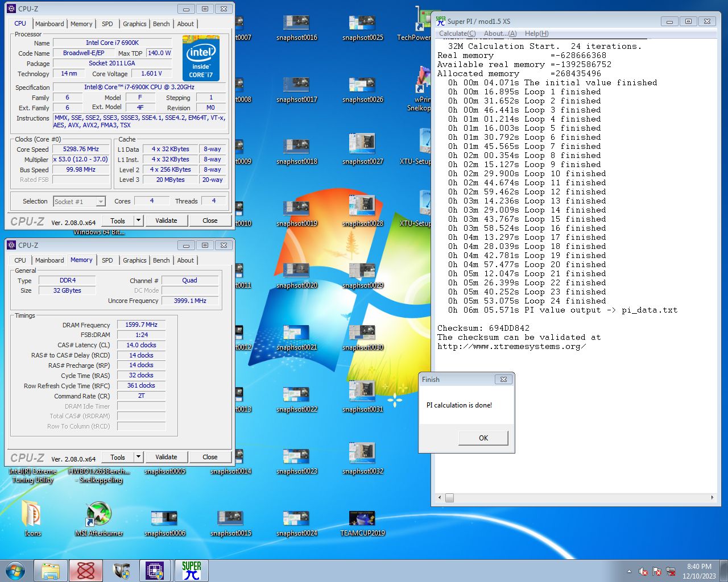Click Core Speed value 5298.76 MHz
Screen dimensions: 728x582
click(81, 149)
